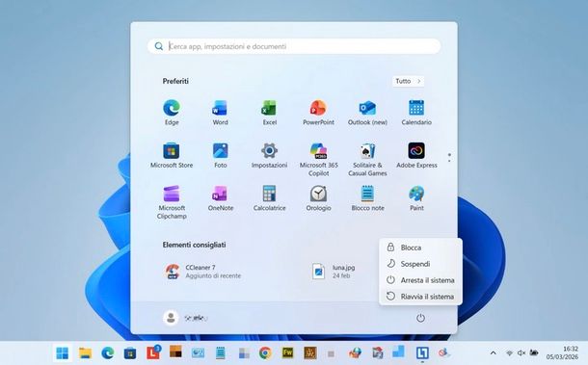This screenshot has width=588, height=365.
Task: Open Excel from the Start menu
Action: 269,112
